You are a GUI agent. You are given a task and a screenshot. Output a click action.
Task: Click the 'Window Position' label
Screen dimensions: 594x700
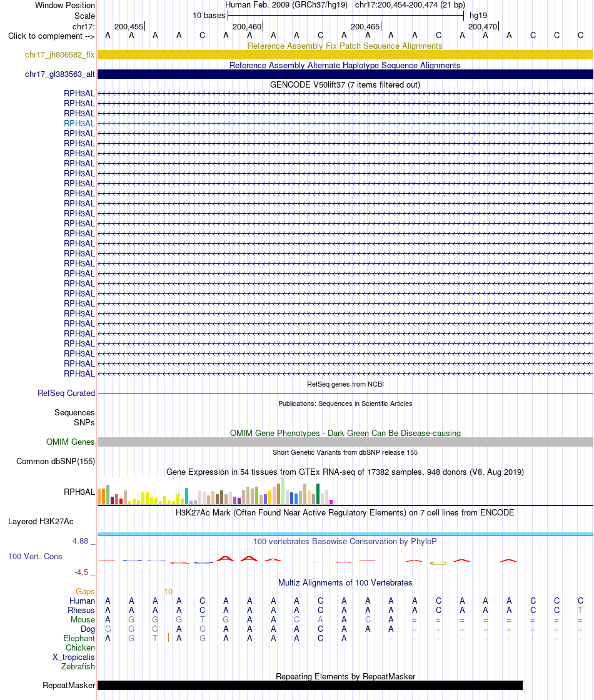[65, 6]
